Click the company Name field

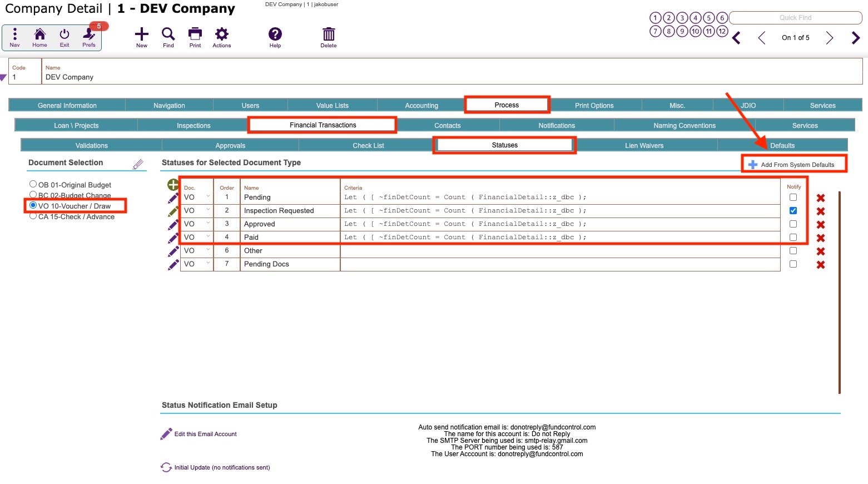452,72
